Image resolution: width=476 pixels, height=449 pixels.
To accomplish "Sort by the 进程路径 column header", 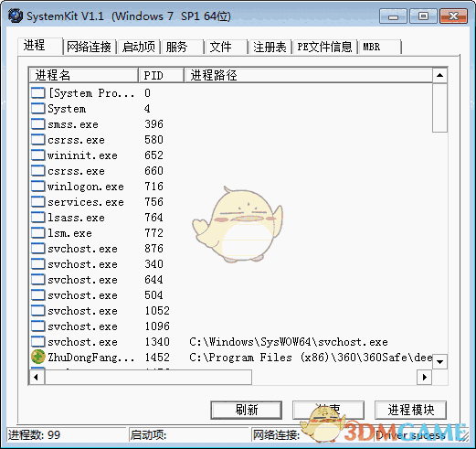I will click(x=308, y=75).
